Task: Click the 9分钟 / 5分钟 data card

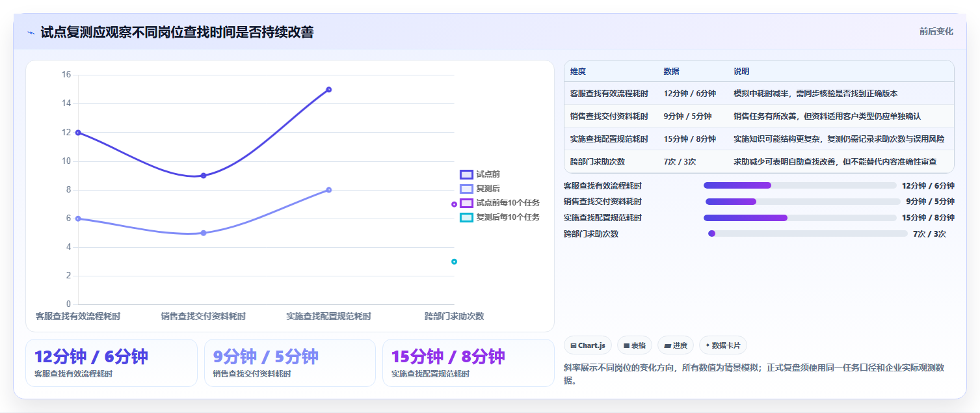Action: (x=290, y=363)
